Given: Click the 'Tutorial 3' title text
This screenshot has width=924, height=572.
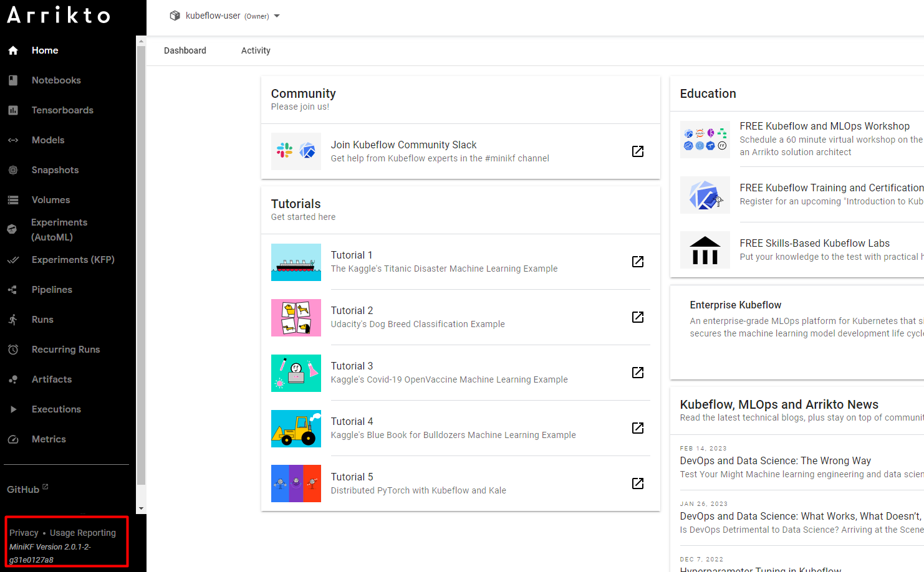Looking at the screenshot, I should pos(352,366).
